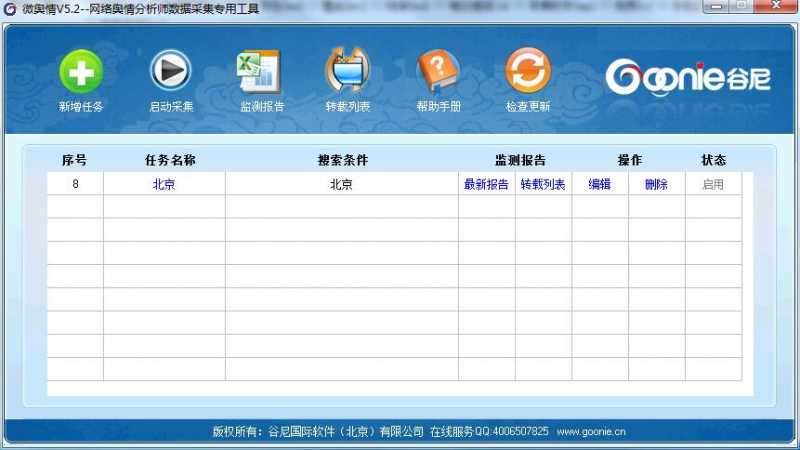Select the row number 8 cell

(x=76, y=184)
